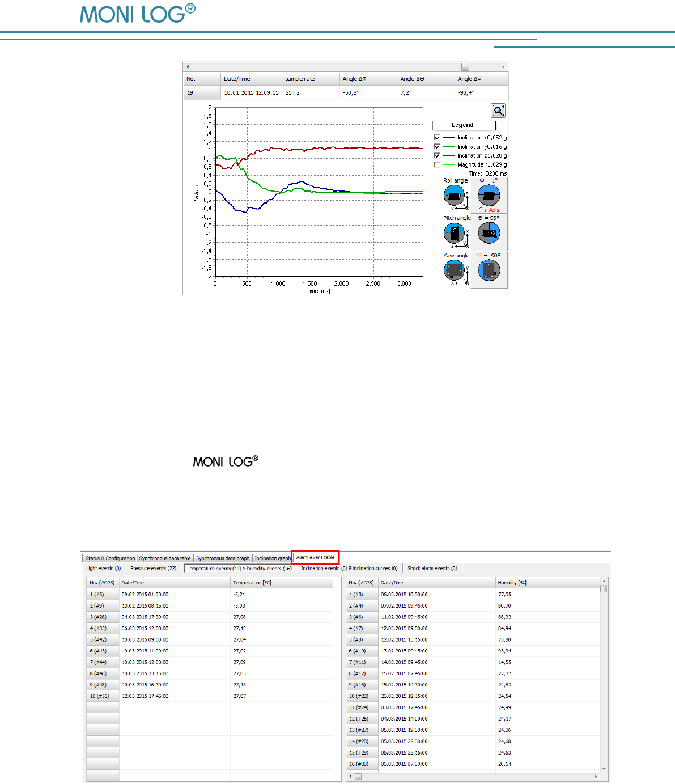Click the Angle ΔΘ column header

[x=426, y=79]
